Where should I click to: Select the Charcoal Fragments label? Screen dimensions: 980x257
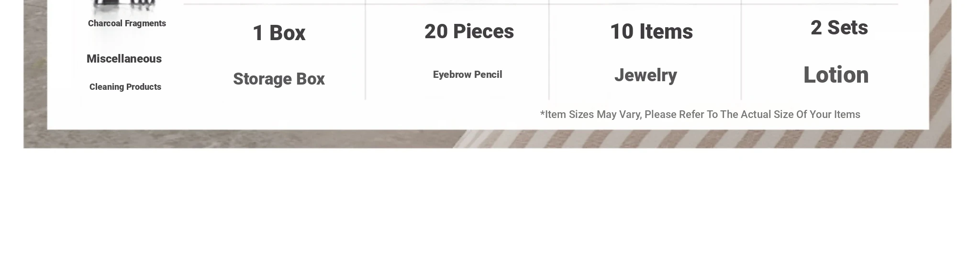click(127, 23)
